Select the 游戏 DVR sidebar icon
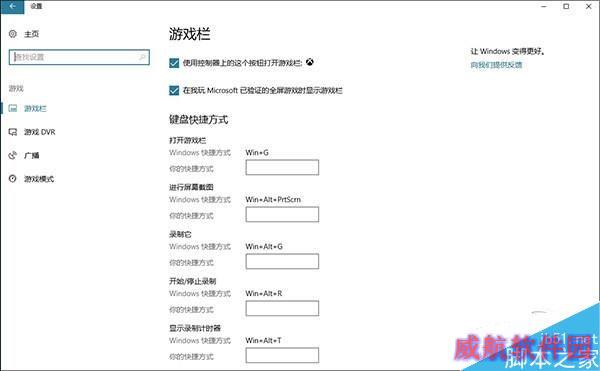This screenshot has height=371, width=600. (13, 132)
